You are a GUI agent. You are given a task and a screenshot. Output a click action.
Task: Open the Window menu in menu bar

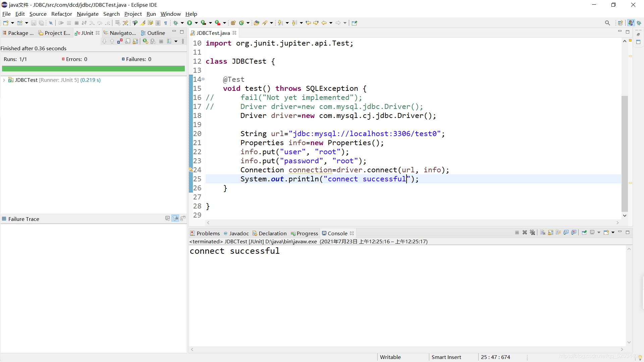170,14
